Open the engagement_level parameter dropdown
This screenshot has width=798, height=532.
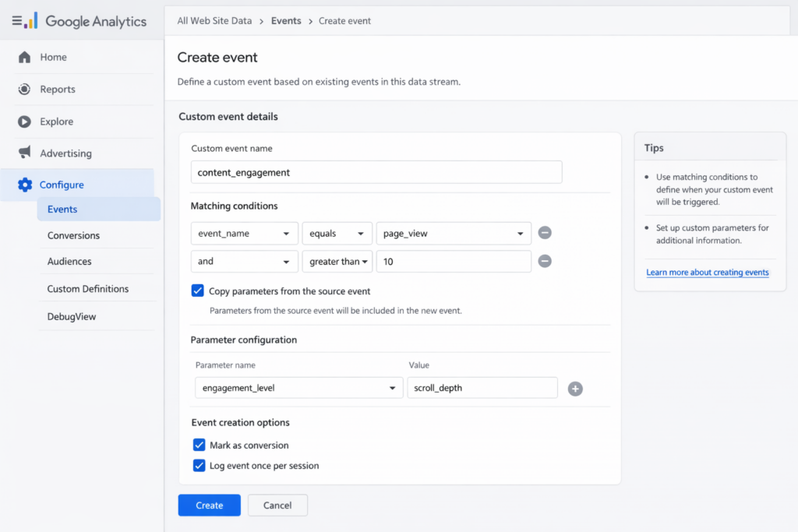[298, 387]
